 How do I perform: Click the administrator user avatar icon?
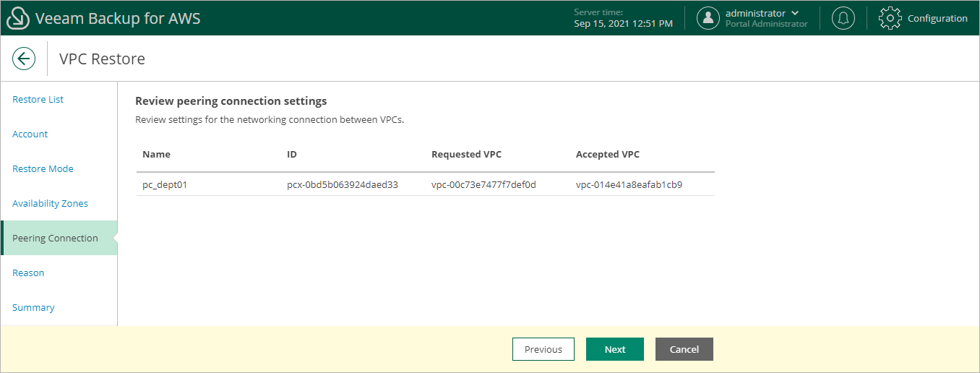[708, 19]
